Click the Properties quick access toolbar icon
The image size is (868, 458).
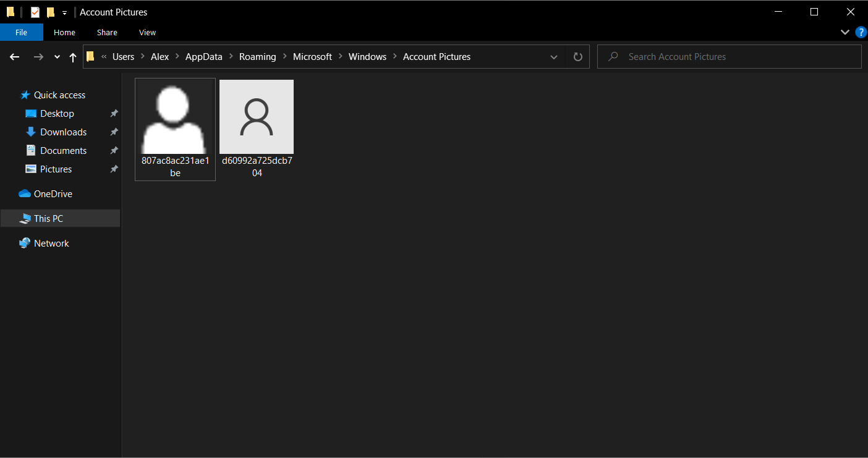[35, 12]
